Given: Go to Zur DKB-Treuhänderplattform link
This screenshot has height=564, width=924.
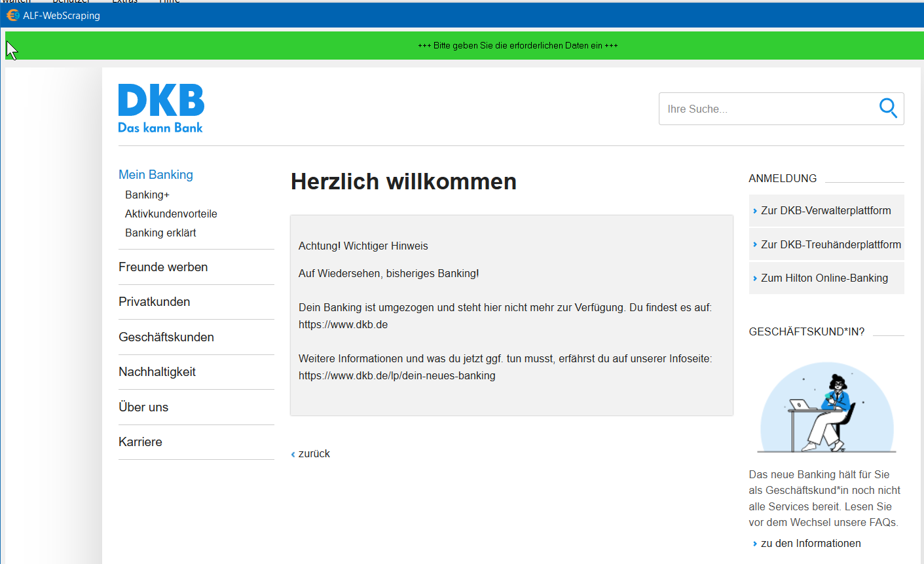Looking at the screenshot, I should coord(826,244).
